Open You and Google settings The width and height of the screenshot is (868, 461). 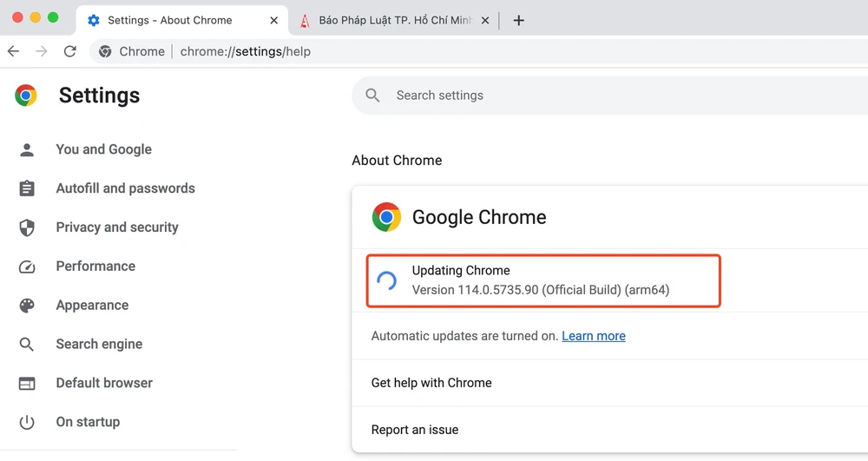pyautogui.click(x=103, y=149)
